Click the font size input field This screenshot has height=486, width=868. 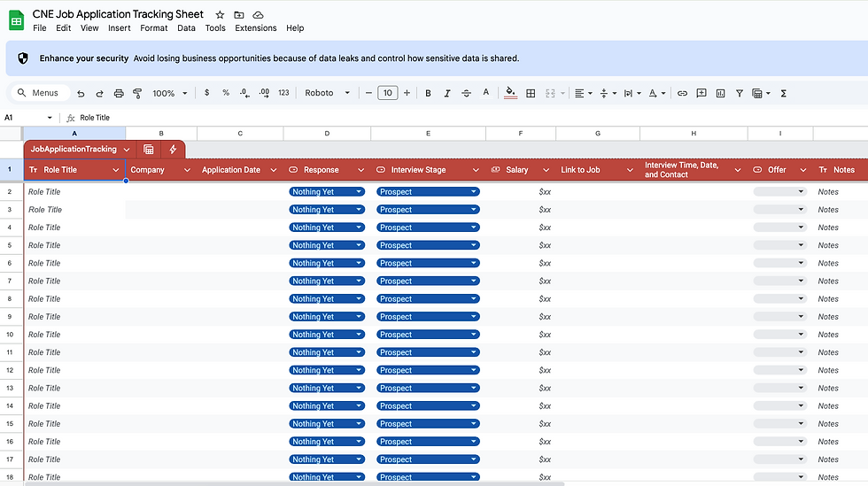pos(387,93)
